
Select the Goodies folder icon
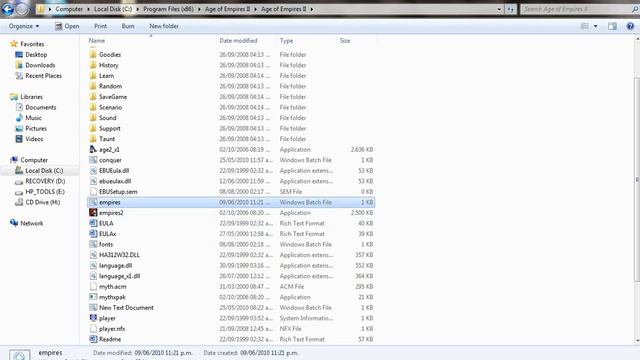pyautogui.click(x=93, y=54)
